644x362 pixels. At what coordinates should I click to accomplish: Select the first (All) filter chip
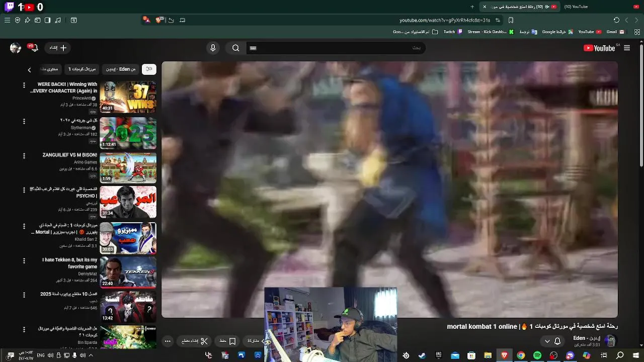pyautogui.click(x=149, y=69)
